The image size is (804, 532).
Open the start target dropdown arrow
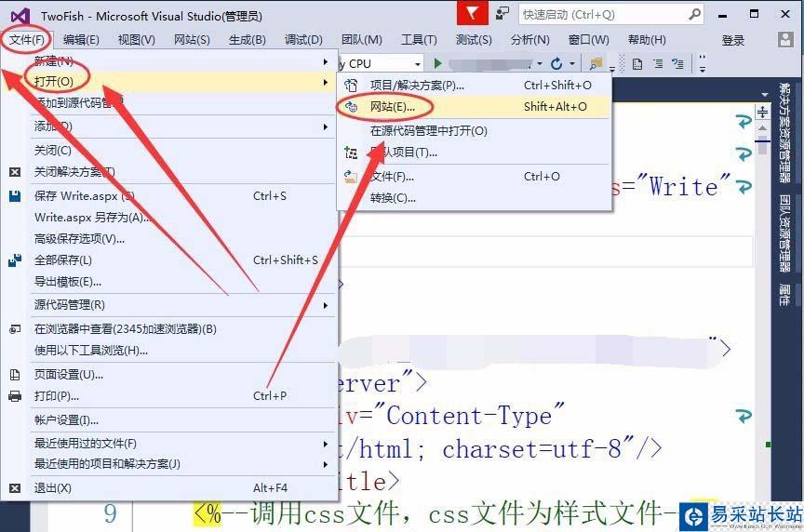[x=539, y=64]
